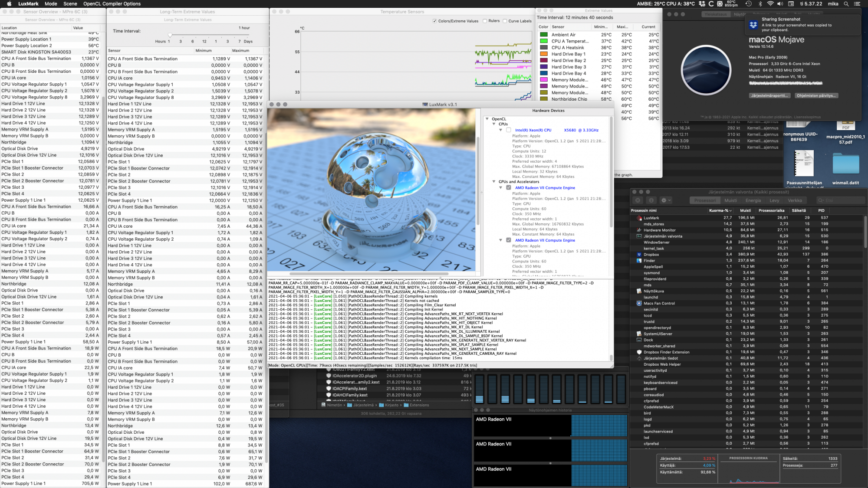Switch to the Verkko tab
The image size is (868, 488).
tap(795, 200)
